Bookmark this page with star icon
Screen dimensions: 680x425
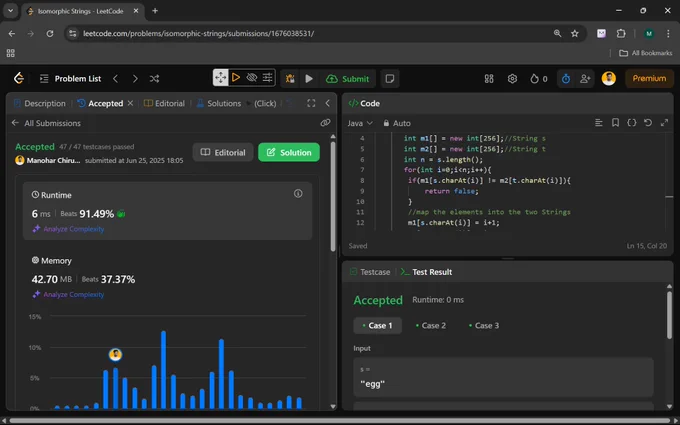click(x=575, y=33)
